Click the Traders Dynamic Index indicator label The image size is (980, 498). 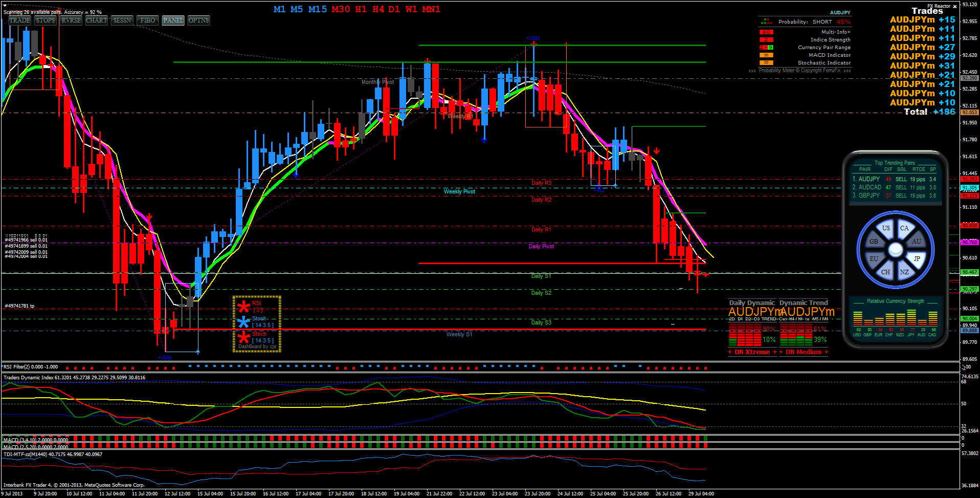click(74, 378)
